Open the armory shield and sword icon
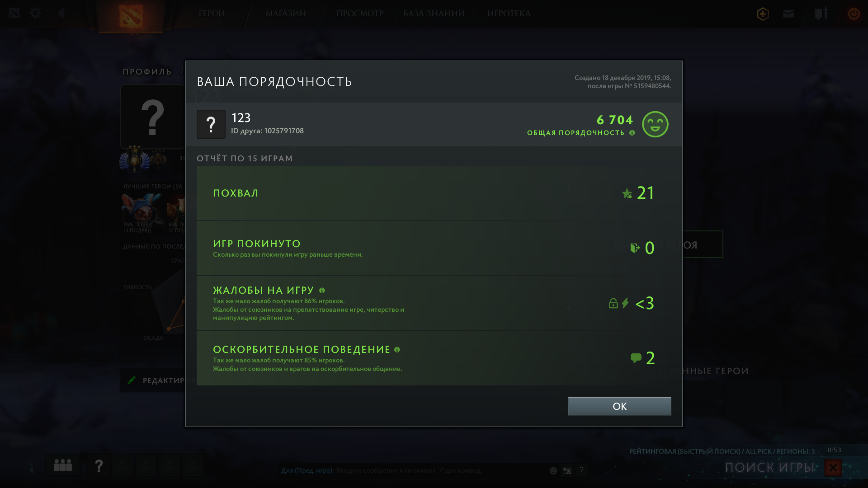This screenshot has height=488, width=868. 821,14
